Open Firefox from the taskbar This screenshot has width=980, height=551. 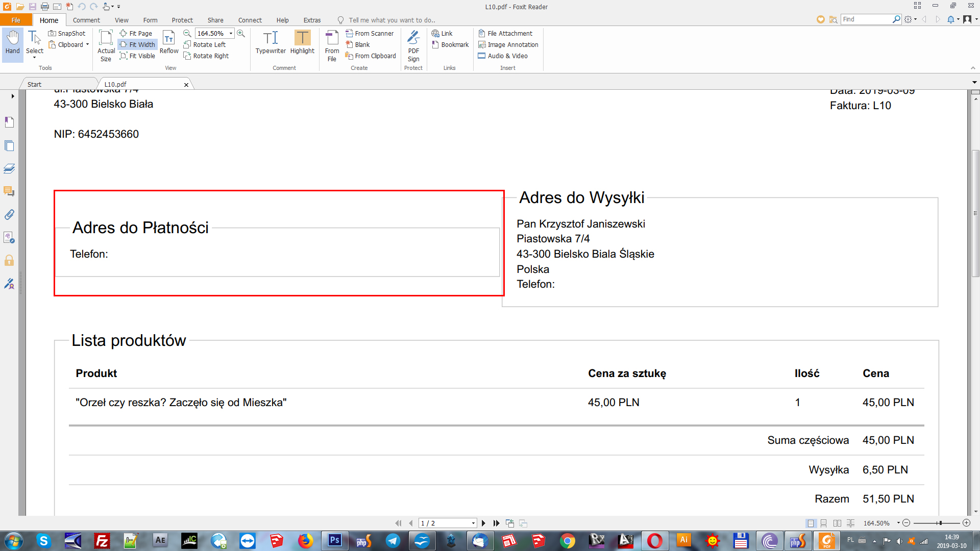pos(305,540)
